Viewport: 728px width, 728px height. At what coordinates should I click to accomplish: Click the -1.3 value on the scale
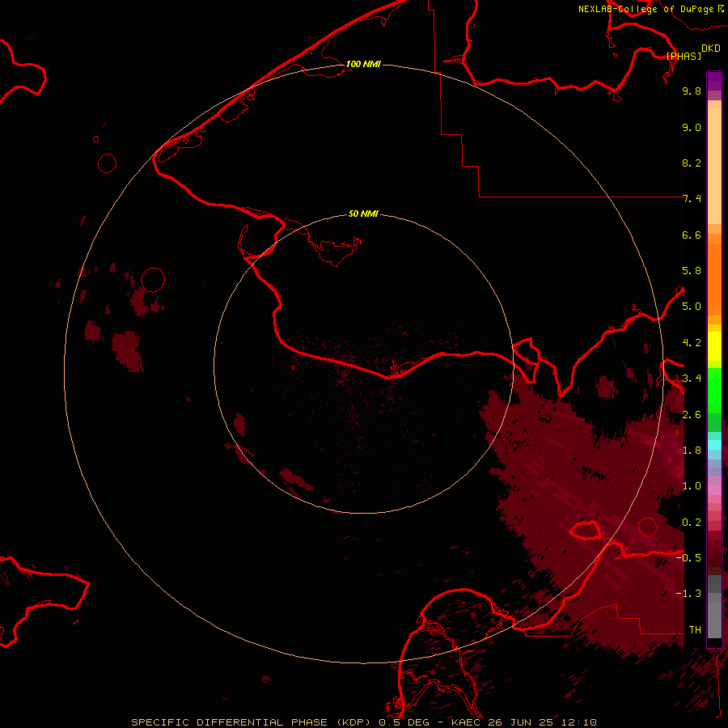coord(688,594)
